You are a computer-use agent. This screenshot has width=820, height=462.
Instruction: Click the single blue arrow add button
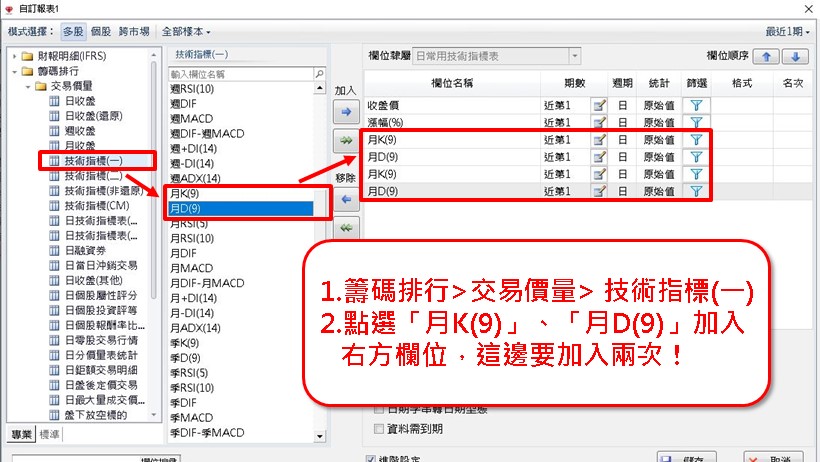[x=345, y=113]
